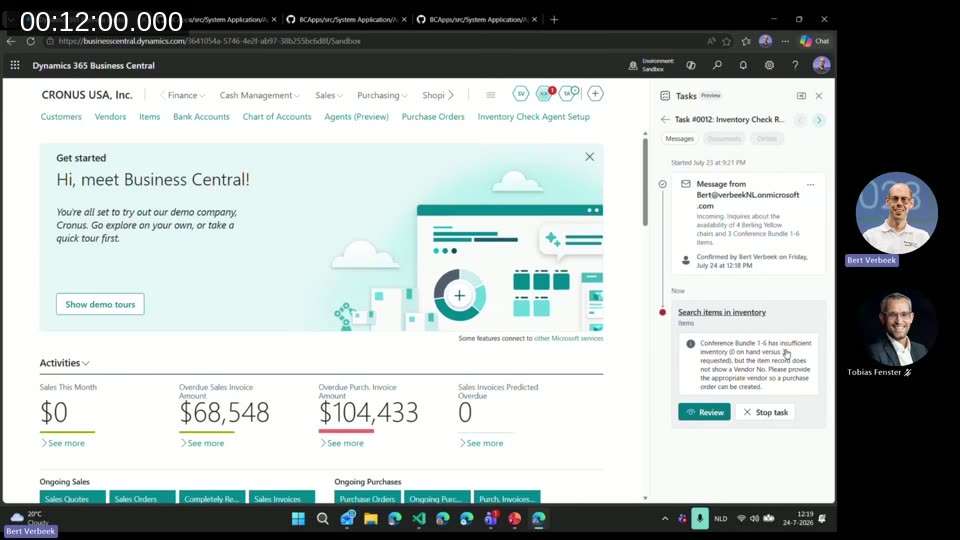This screenshot has height=540, width=960.
Task: Show more navigation menus arrow
Action: [451, 95]
